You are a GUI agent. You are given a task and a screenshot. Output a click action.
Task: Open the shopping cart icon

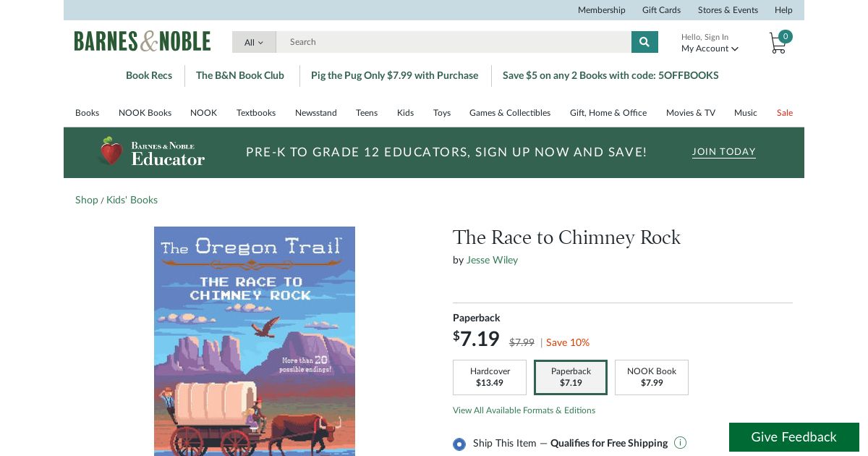[778, 43]
